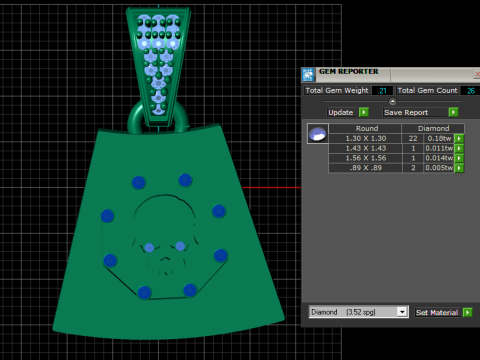The height and width of the screenshot is (360, 480).
Task: Click the green arrow next to Update
Action: coord(364,112)
